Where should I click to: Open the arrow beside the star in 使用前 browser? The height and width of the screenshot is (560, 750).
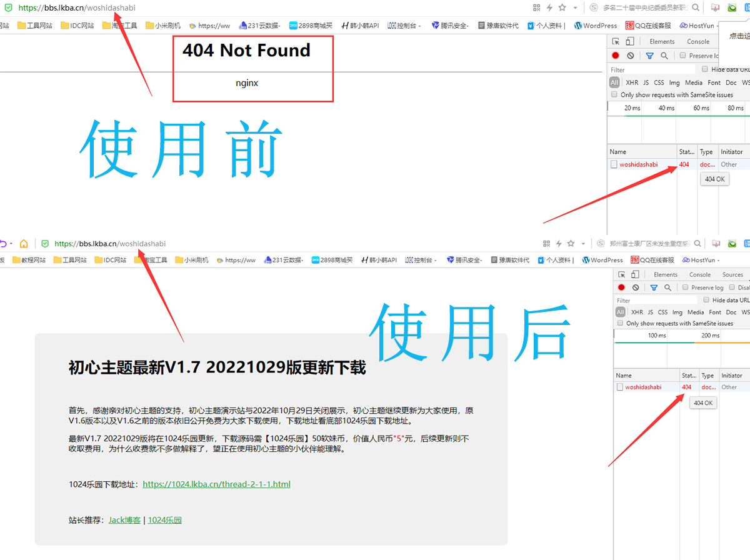[x=575, y=8]
